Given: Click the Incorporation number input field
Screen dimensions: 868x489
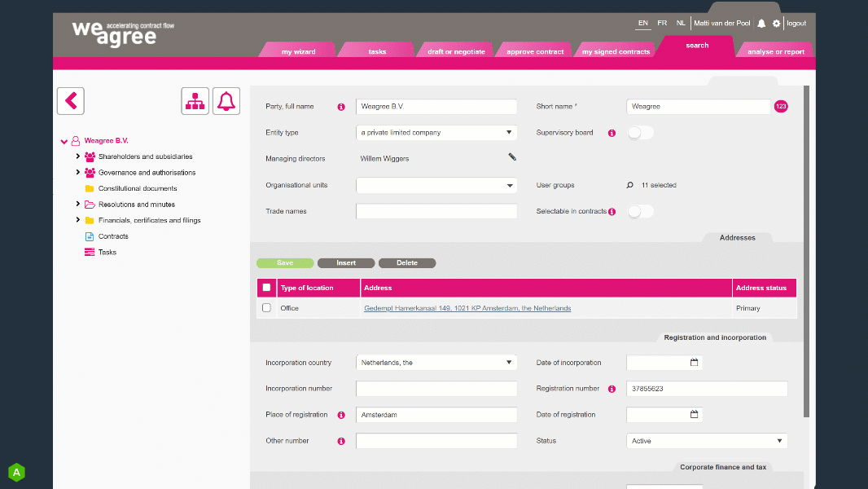Looking at the screenshot, I should pos(436,388).
